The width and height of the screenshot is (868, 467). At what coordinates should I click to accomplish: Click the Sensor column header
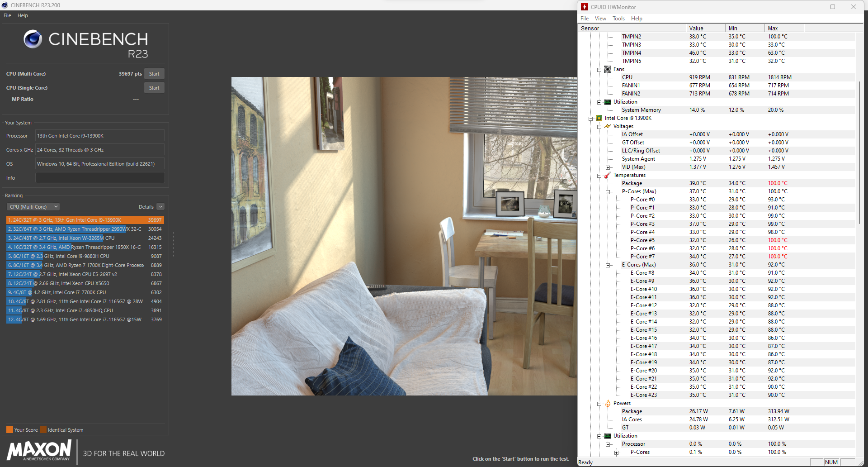pyautogui.click(x=632, y=28)
